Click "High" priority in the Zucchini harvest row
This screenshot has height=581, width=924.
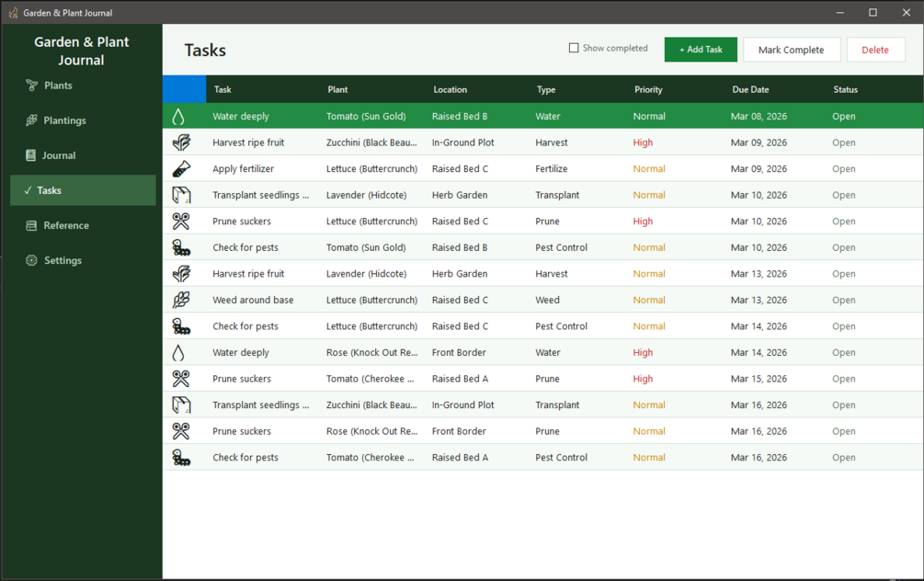pyautogui.click(x=643, y=142)
